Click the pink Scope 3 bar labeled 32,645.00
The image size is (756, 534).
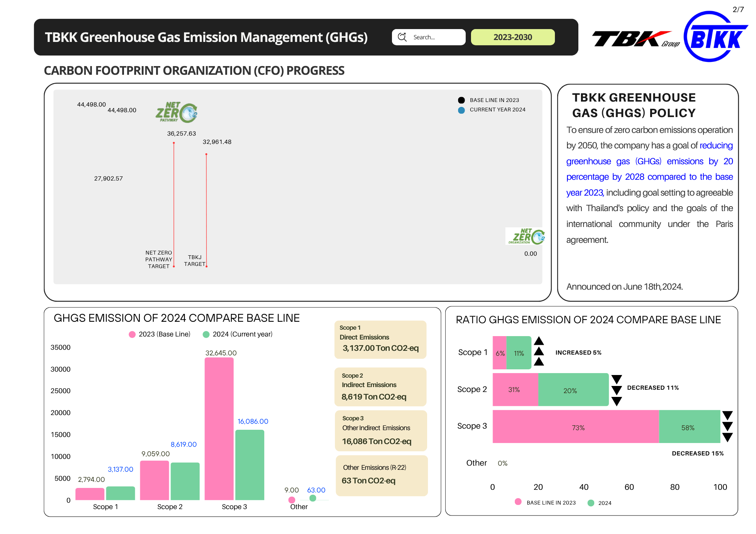pyautogui.click(x=219, y=429)
